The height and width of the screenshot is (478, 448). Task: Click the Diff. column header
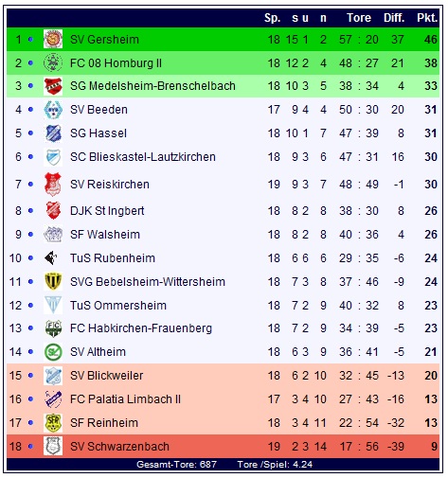point(394,18)
